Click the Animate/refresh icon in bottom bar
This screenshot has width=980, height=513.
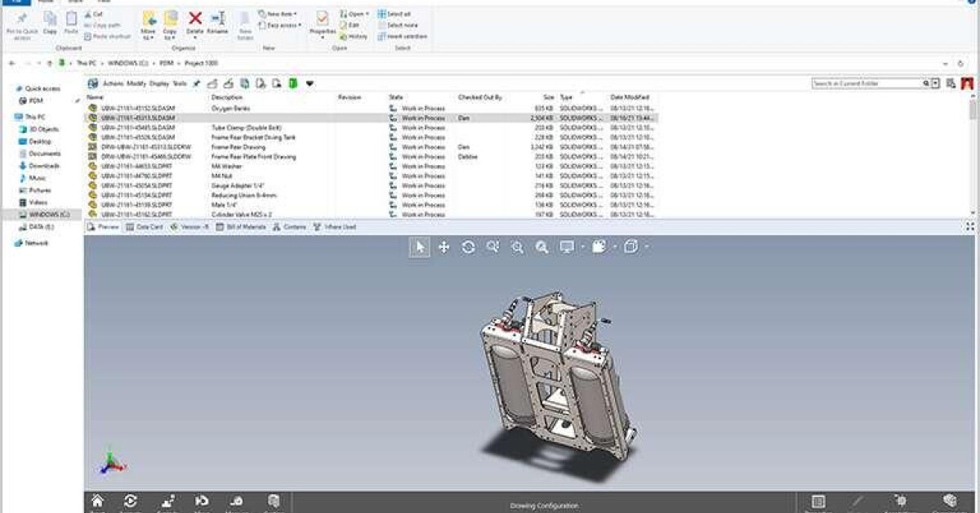(x=131, y=502)
